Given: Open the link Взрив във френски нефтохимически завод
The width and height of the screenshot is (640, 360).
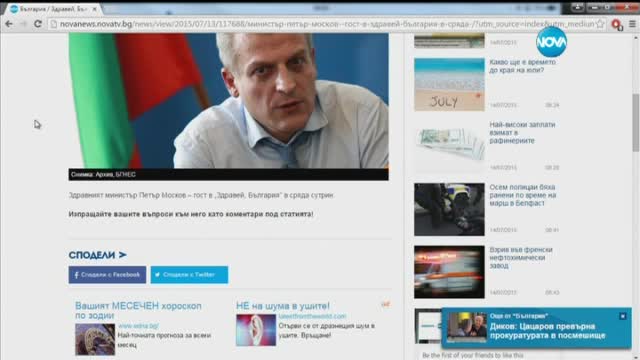Looking at the screenshot, I should [x=521, y=258].
